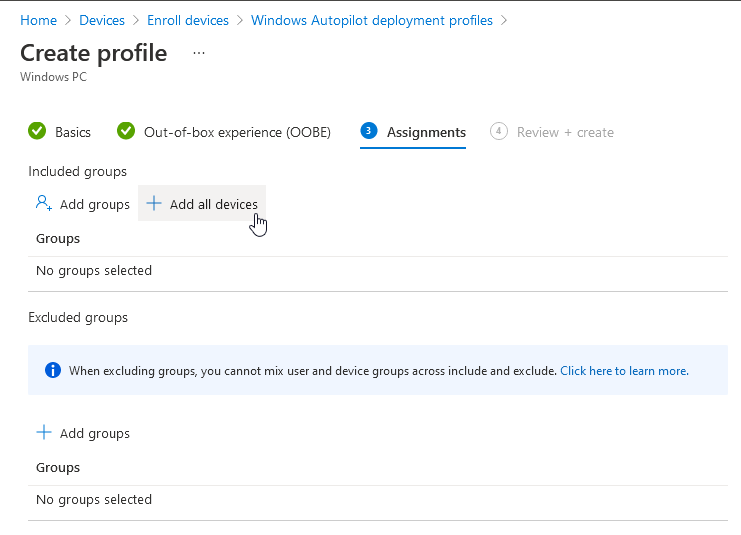Open the Review + create tab
The image size is (741, 535).
tap(565, 132)
